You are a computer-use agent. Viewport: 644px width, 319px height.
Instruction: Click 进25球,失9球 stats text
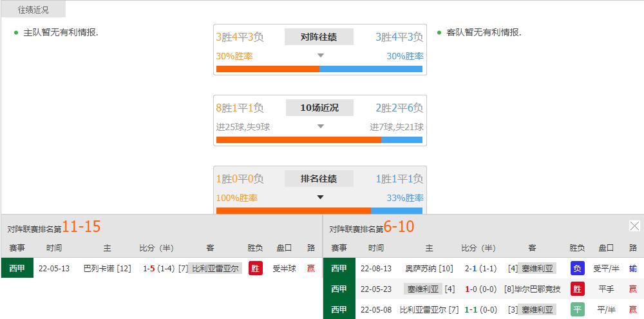pyautogui.click(x=243, y=127)
